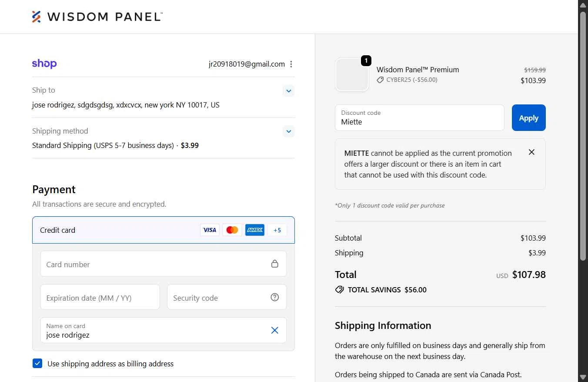
Task: Click the Shipping Information heading
Action: pos(383,325)
